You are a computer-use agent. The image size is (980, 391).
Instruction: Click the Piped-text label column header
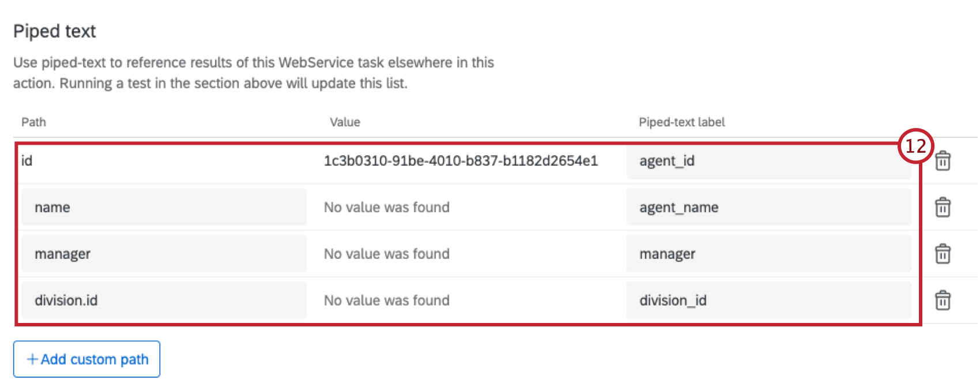[683, 122]
